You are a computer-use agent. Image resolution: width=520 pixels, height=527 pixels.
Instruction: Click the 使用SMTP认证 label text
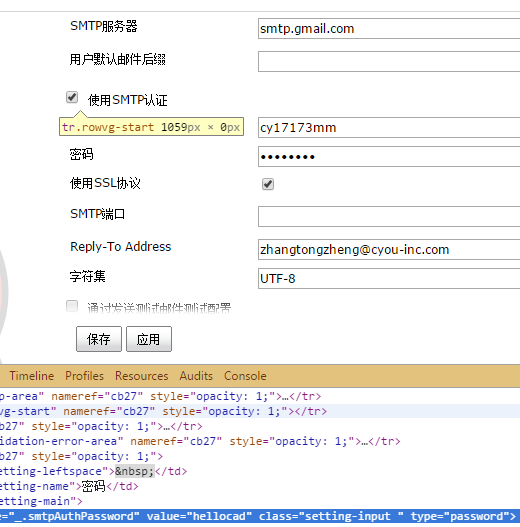[127, 100]
